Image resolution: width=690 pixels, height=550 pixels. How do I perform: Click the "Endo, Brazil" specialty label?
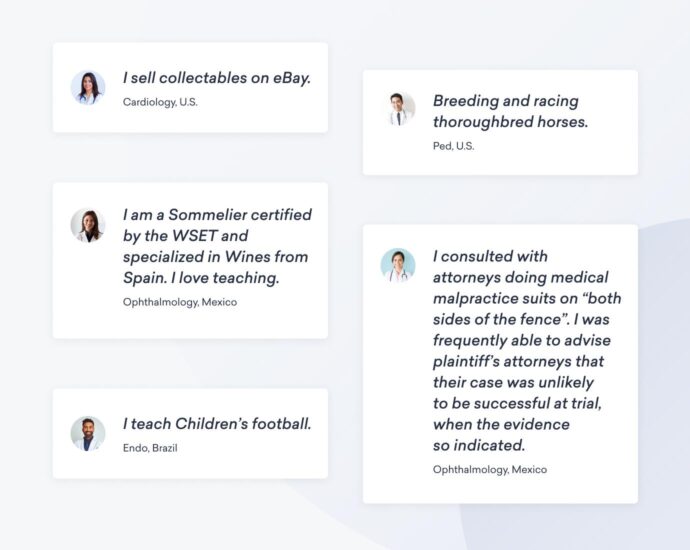[150, 448]
